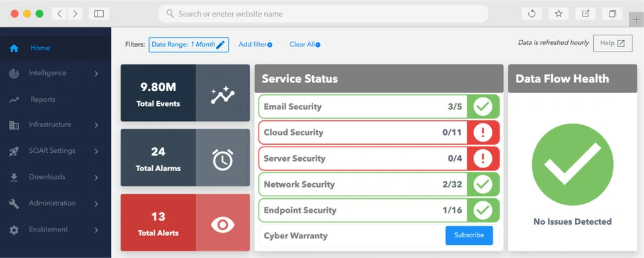Click the green Email Security checkmark icon
Screen dimensions: 644x258
[x=483, y=106]
